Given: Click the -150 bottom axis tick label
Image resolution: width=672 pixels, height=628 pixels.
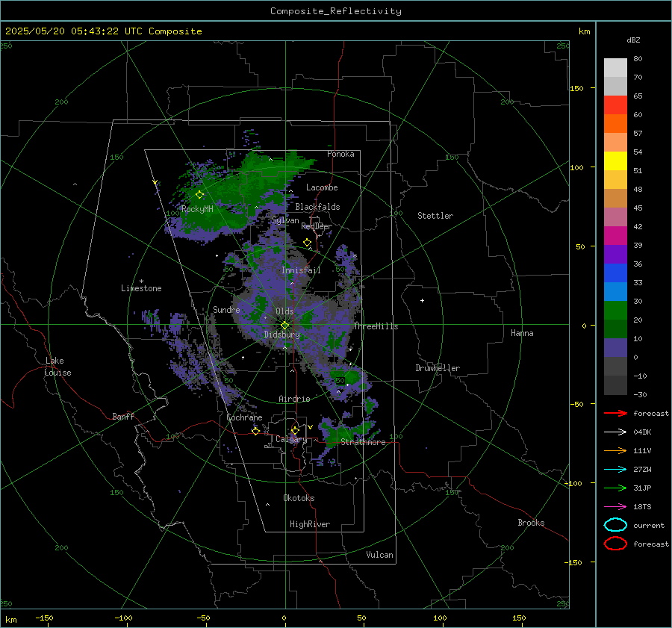Looking at the screenshot, I should (x=44, y=618).
